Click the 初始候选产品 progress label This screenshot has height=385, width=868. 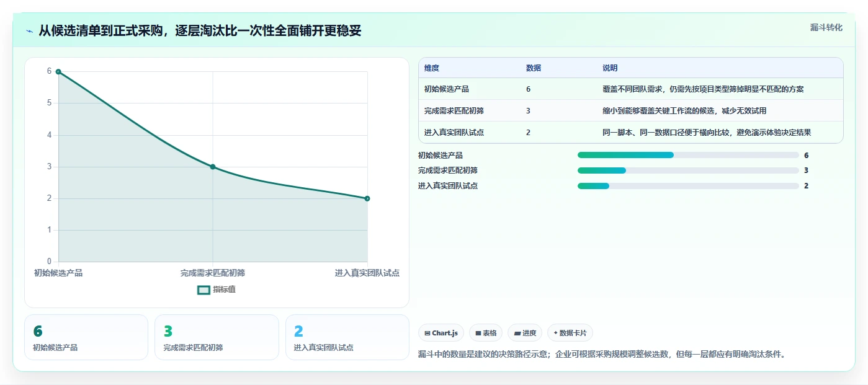[441, 156]
